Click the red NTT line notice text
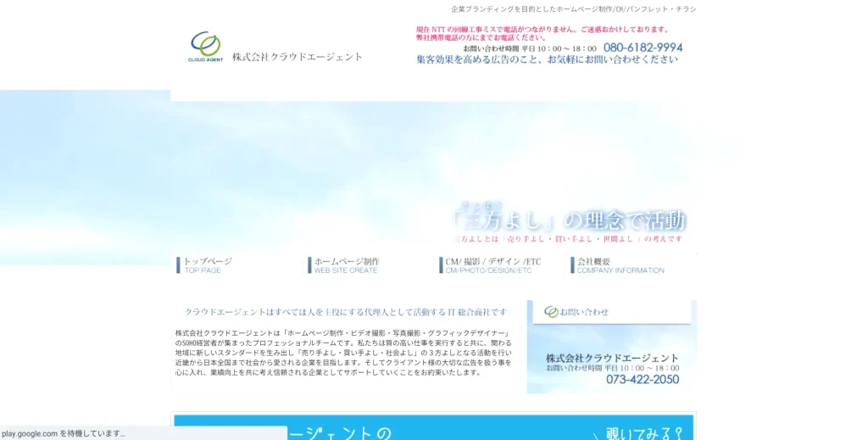This screenshot has width=868, height=440. tap(543, 33)
